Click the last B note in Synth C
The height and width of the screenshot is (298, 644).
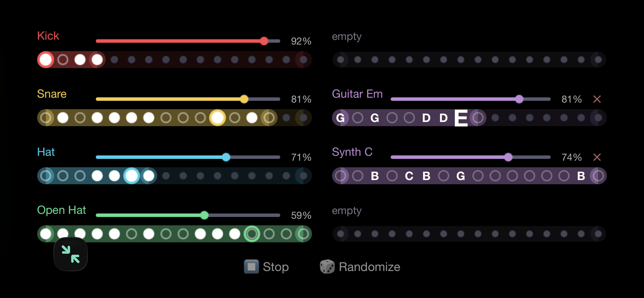(x=581, y=176)
